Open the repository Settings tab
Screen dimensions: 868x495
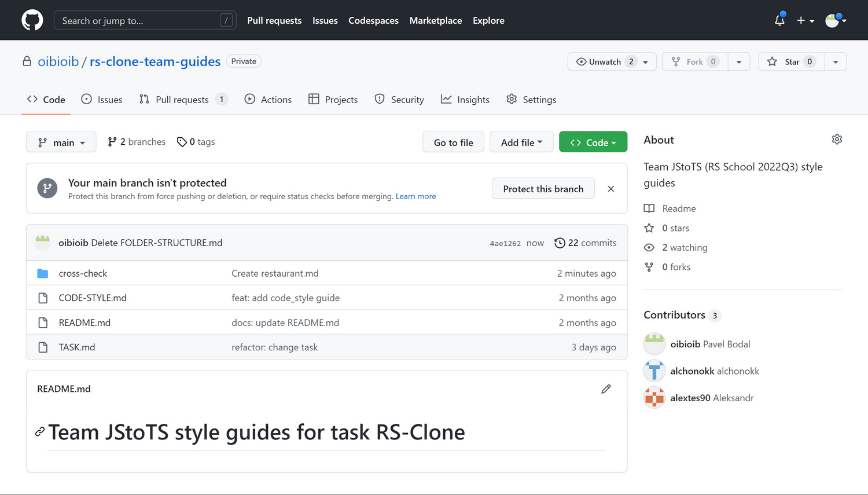coord(531,100)
